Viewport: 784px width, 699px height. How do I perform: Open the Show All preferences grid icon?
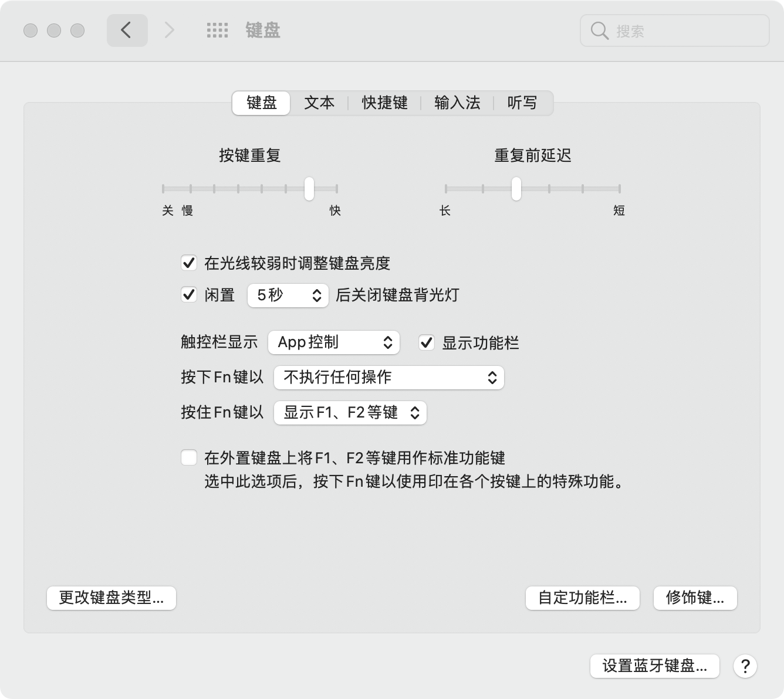click(x=217, y=30)
